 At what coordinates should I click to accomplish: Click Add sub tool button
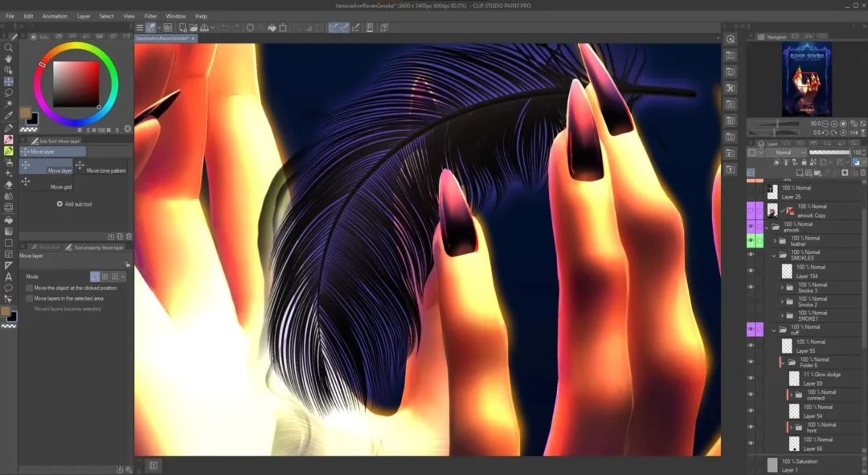pyautogui.click(x=74, y=204)
